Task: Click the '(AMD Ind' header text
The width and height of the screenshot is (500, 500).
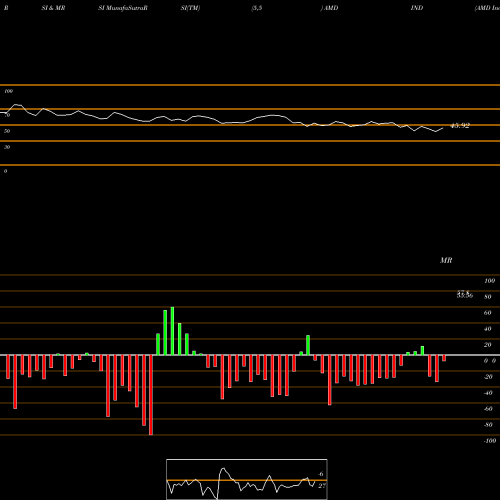Action: click(x=487, y=8)
